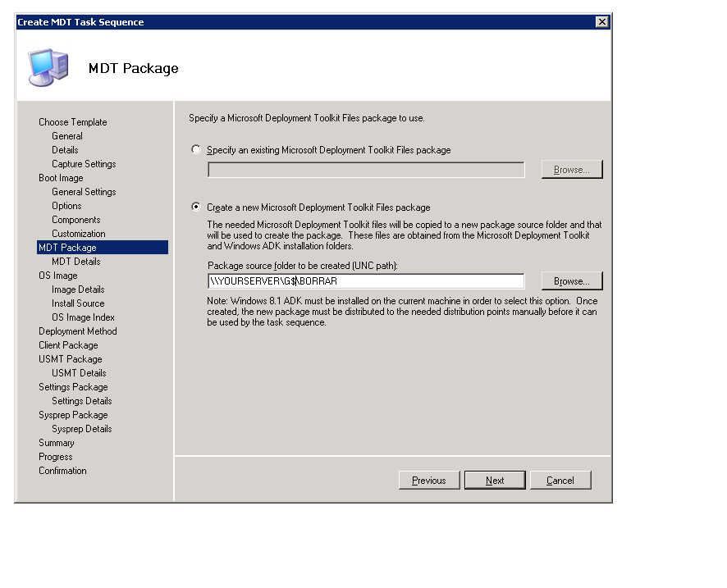Select 'Specify an existing' package radio button
The width and height of the screenshot is (727, 588).
coord(196,150)
